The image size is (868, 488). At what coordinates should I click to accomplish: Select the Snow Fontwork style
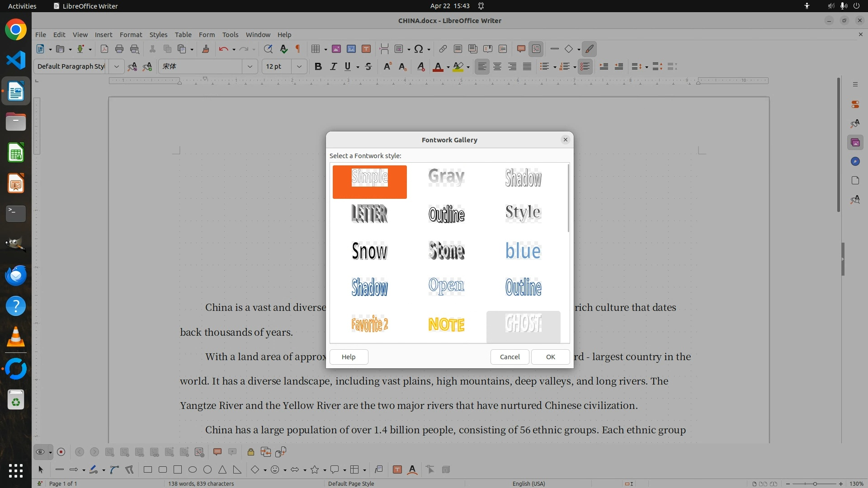369,251
